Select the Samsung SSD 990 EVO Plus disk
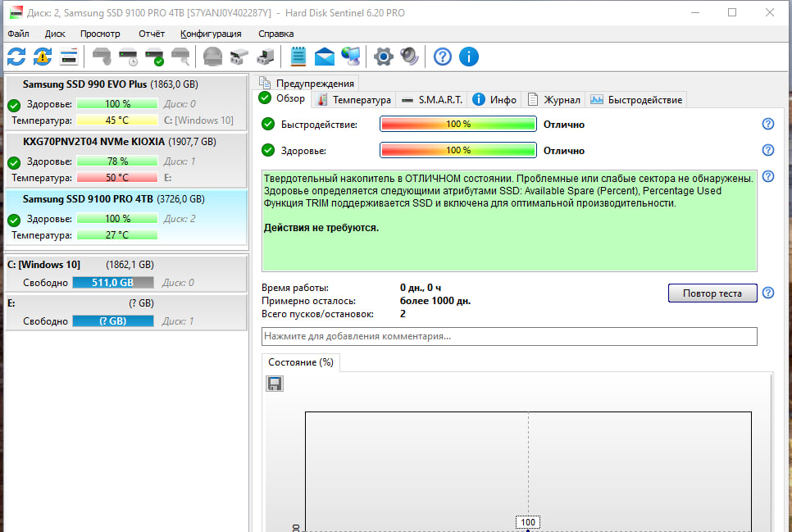792x532 pixels. pos(126,102)
